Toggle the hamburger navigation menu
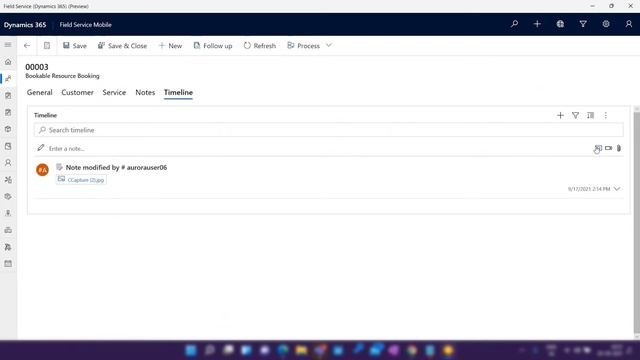 pyautogui.click(x=8, y=45)
